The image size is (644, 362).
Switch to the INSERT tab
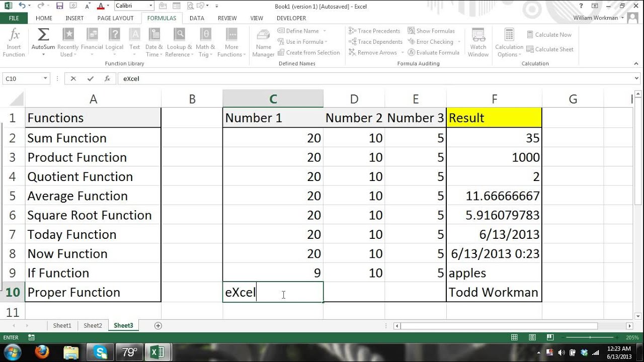(74, 18)
